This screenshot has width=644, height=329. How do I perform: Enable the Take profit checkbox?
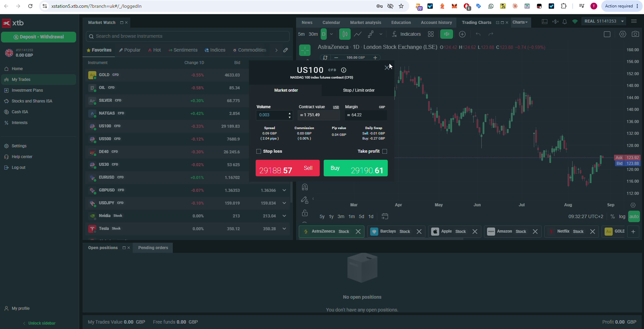tap(385, 151)
